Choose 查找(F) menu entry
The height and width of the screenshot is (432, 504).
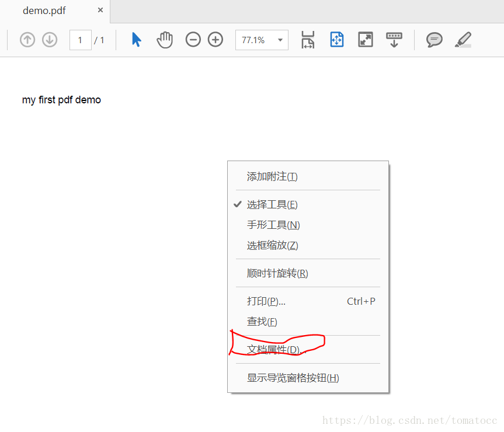click(x=308, y=322)
